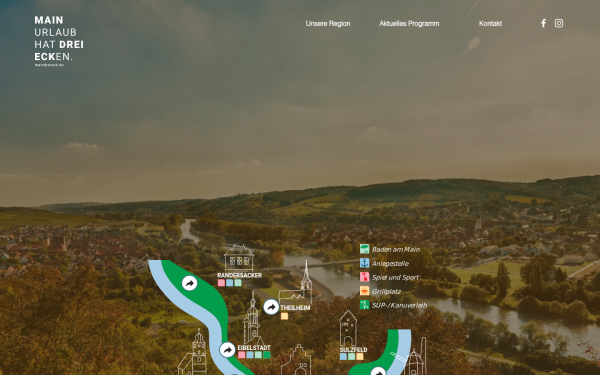Viewport: 600px width, 375px height.
Task: Open the Instagram profile icon
Action: [x=559, y=23]
